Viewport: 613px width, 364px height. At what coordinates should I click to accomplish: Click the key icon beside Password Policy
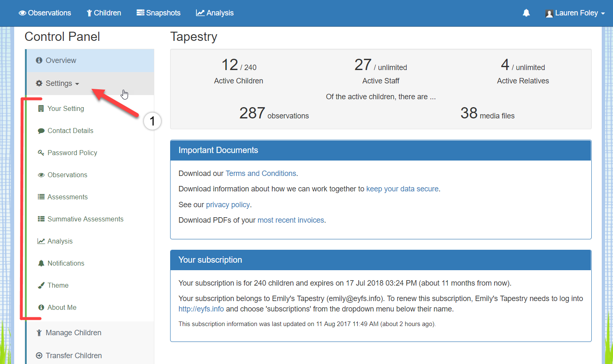coord(41,153)
